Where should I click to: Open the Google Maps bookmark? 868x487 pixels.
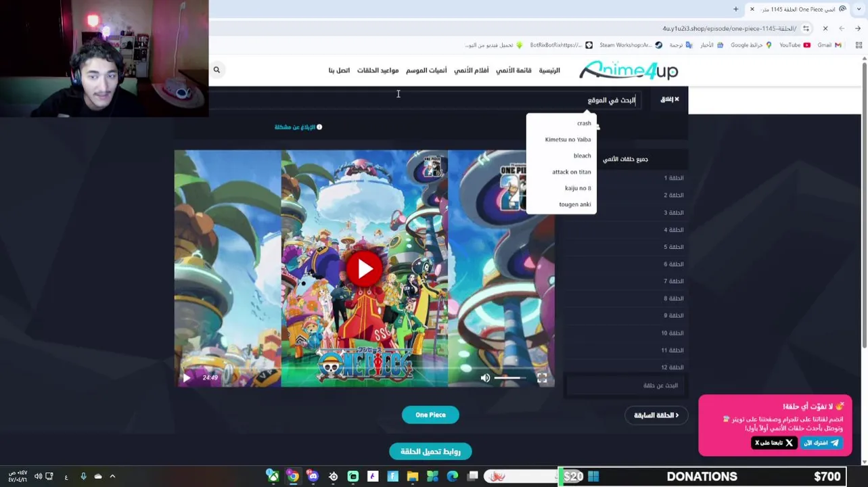751,45
